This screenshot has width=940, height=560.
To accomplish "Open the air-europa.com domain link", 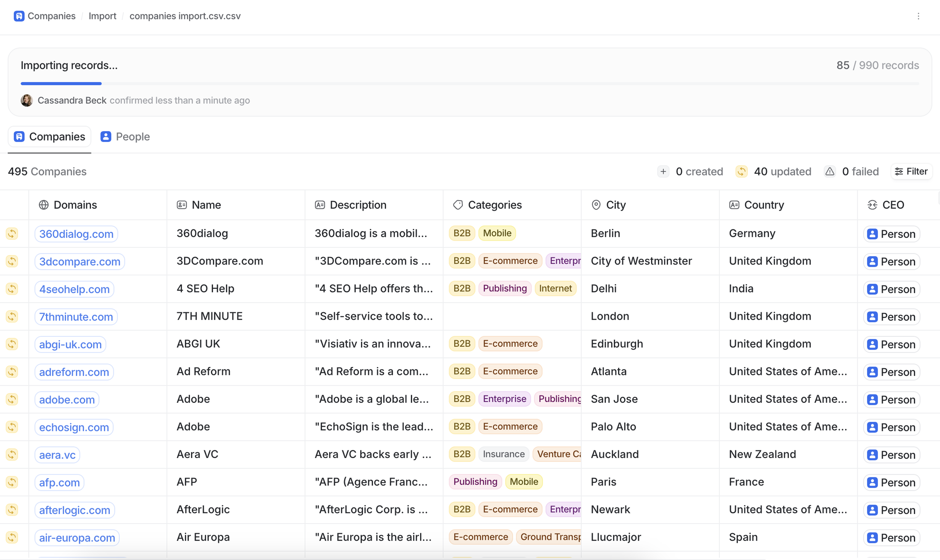I will click(x=77, y=538).
